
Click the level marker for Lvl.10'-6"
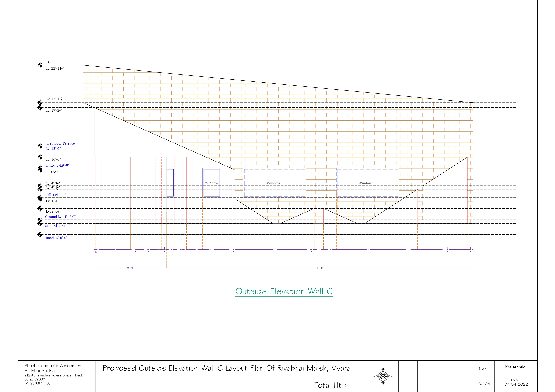tap(40, 157)
